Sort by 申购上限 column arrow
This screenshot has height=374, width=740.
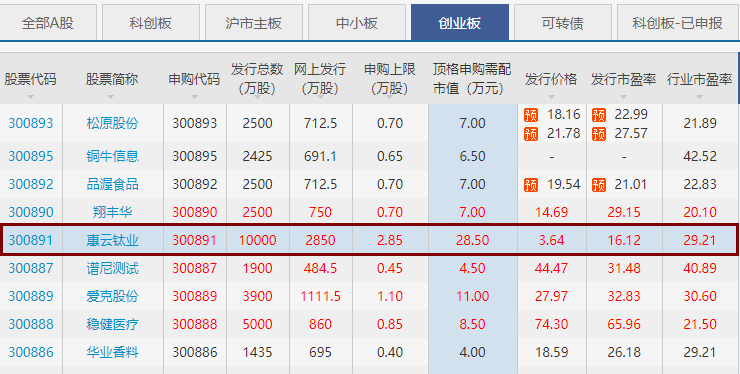pyautogui.click(x=390, y=97)
